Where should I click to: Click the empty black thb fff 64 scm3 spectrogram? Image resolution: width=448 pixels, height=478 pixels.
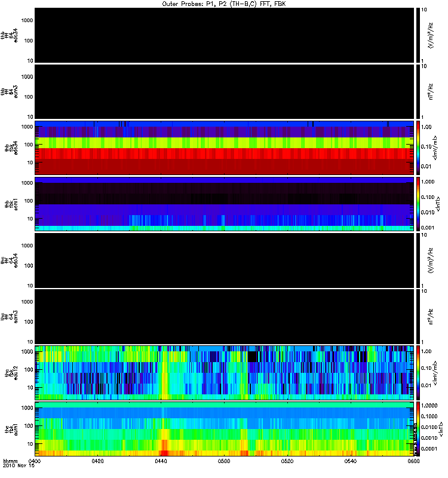point(224,92)
